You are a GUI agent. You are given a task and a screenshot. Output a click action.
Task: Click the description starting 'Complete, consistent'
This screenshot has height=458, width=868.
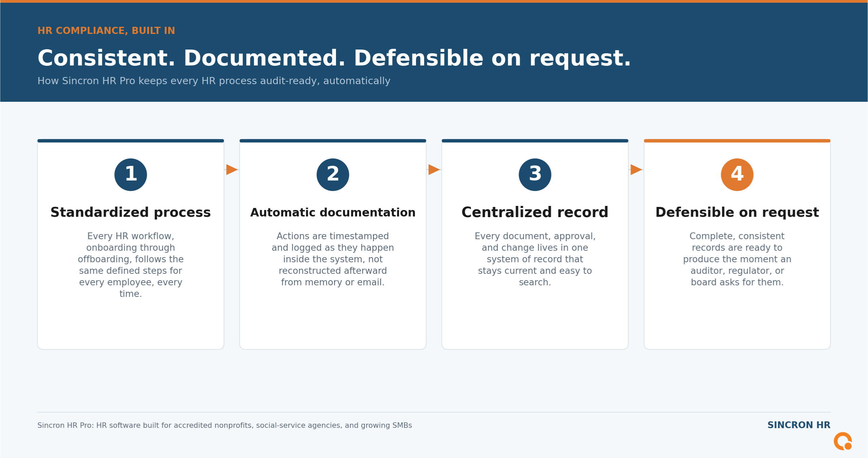737,259
